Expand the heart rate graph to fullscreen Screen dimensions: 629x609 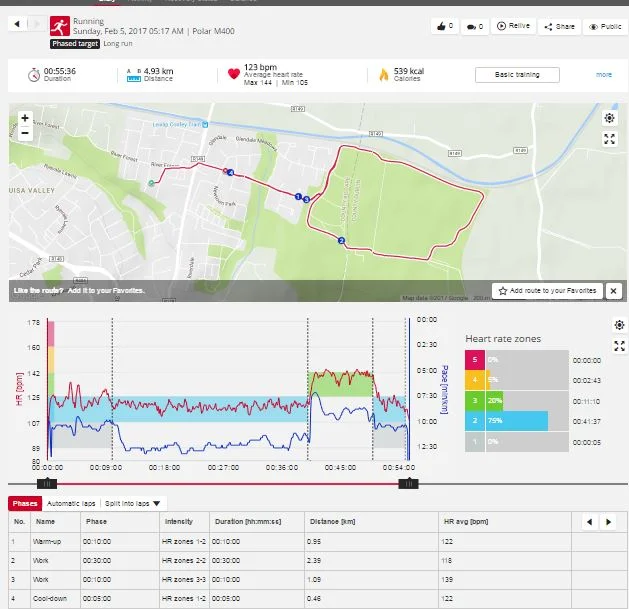(x=619, y=346)
